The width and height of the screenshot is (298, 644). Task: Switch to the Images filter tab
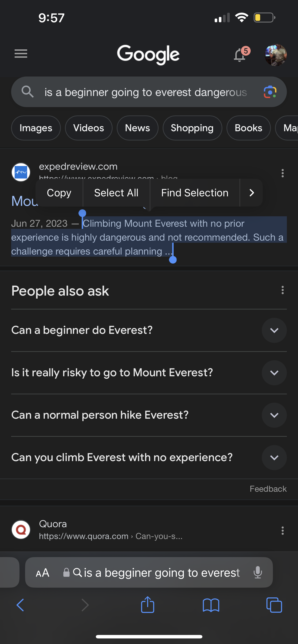pos(36,128)
